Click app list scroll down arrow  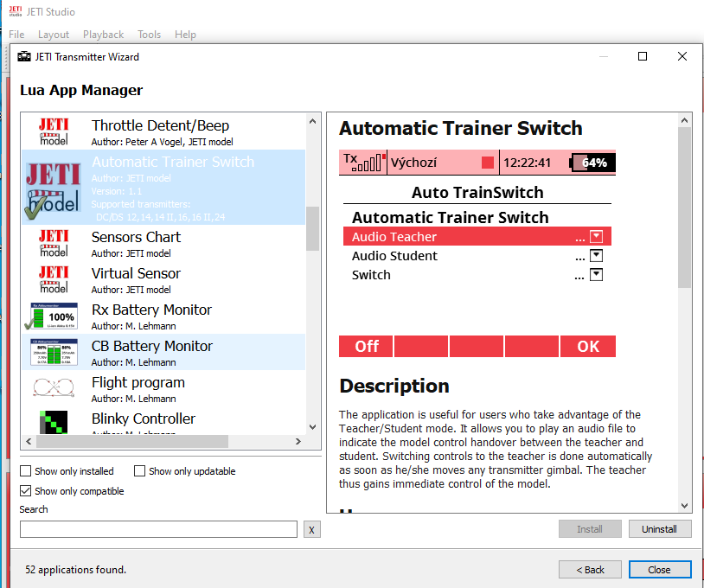click(x=312, y=427)
